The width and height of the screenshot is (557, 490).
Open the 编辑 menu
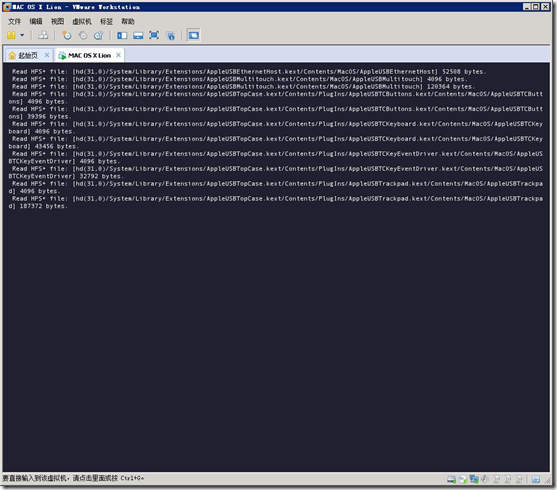point(36,21)
